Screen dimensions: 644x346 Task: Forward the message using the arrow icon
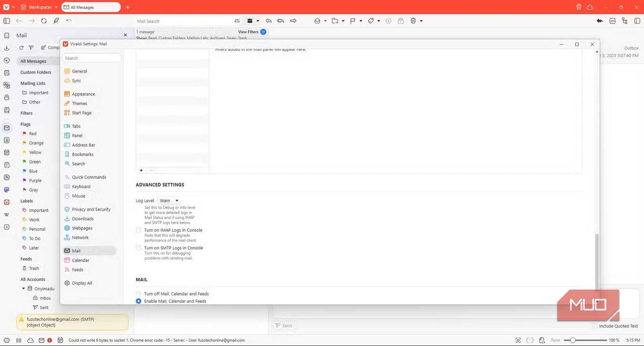pos(293,21)
